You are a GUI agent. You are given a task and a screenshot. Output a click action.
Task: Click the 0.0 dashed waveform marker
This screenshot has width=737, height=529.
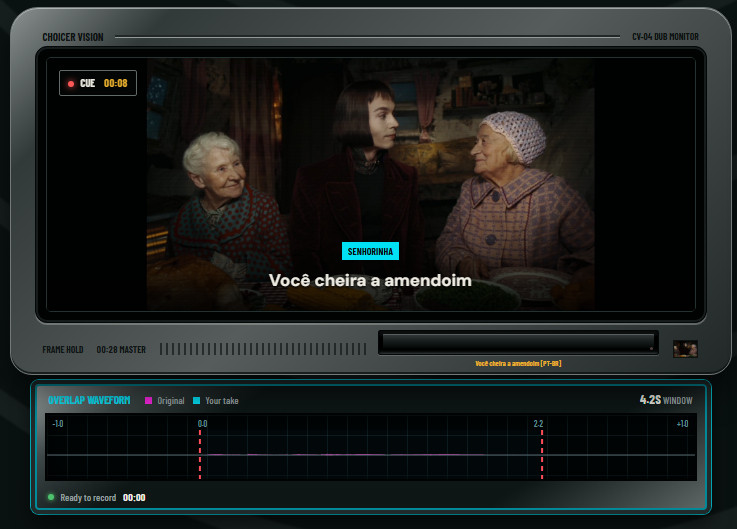click(200, 454)
